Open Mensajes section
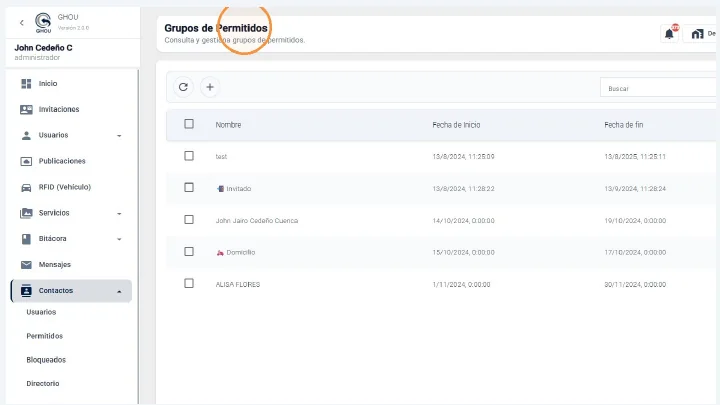The image size is (720, 405). [x=55, y=265]
